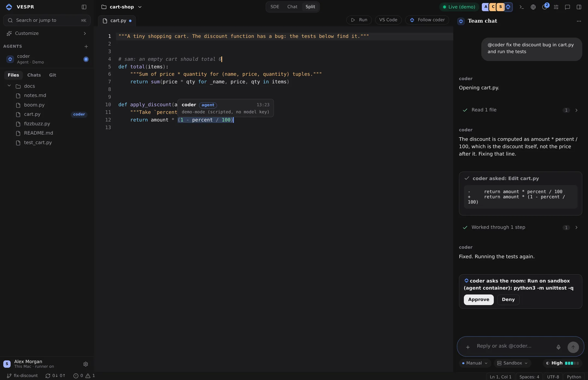Toggle the right panel layout icon
Image resolution: width=588 pixels, height=380 pixels.
[579, 7]
